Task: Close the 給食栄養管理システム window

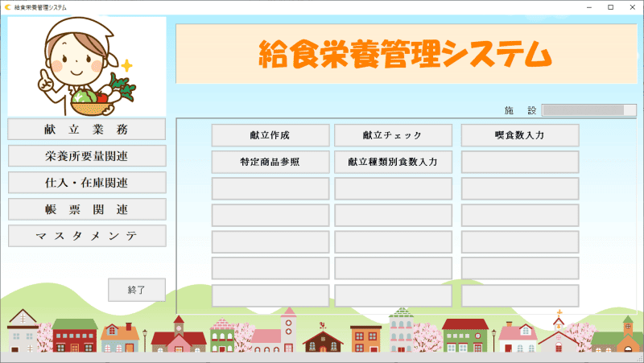Action: coord(632,7)
